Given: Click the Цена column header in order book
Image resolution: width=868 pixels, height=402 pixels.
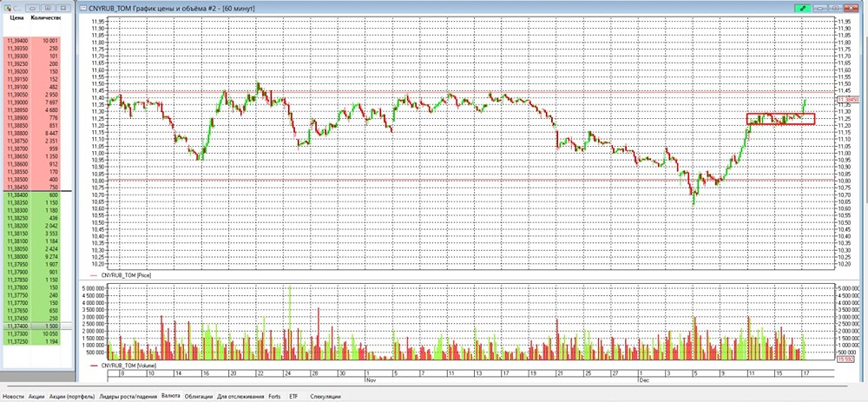Looking at the screenshot, I should [16, 17].
